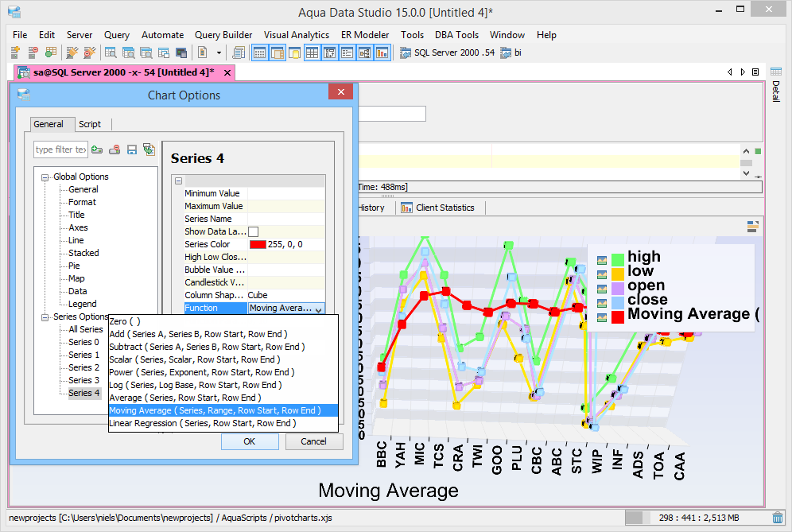
Task: Click the purple 'open' legend color swatch
Action: [x=618, y=289]
